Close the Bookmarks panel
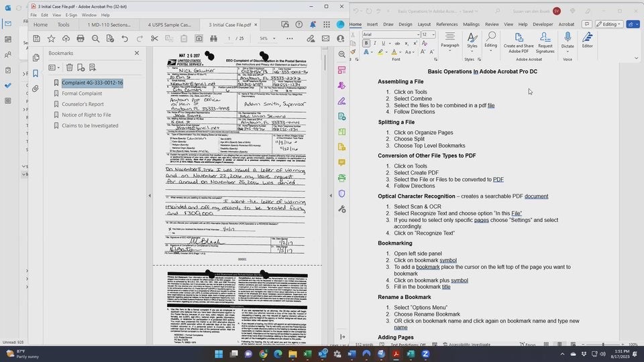This screenshot has width=644, height=362. (x=137, y=53)
